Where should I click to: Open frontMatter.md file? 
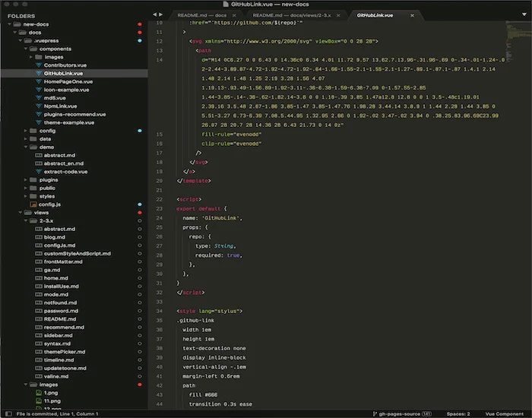coord(63,261)
